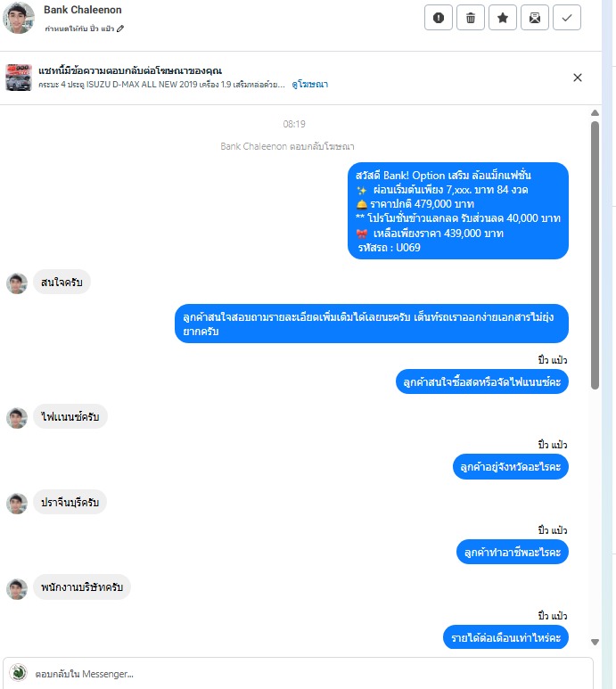Delete conversation using the trash icon
The height and width of the screenshot is (689, 616).
click(x=470, y=18)
